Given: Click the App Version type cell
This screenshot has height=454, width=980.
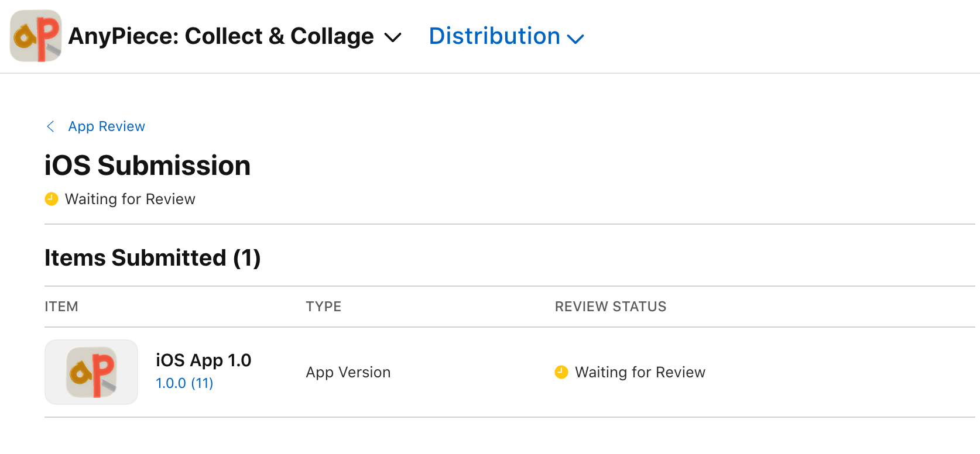Looking at the screenshot, I should [x=348, y=372].
